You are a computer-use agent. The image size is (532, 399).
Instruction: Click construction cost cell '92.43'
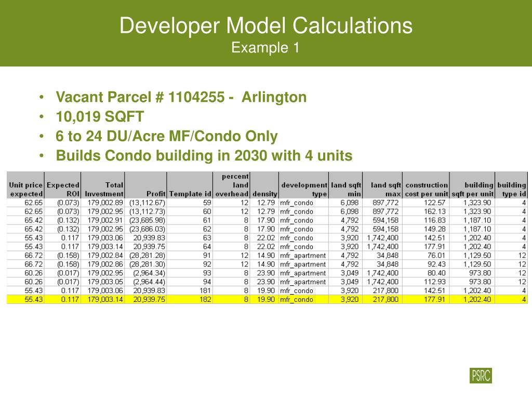[426, 264]
